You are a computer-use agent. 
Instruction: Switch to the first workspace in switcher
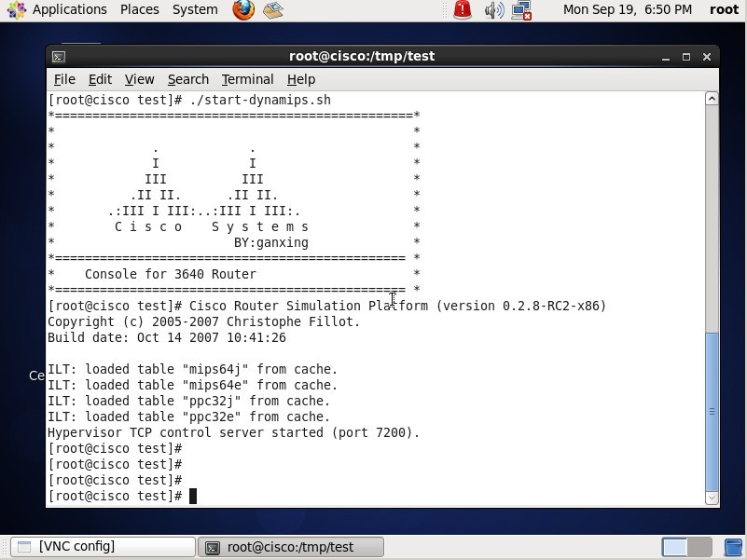[674, 547]
